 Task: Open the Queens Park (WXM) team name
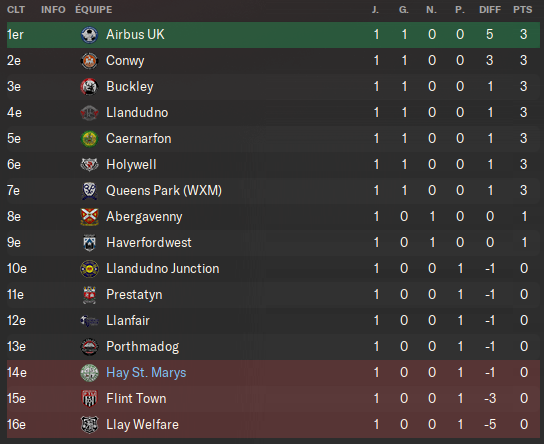click(164, 190)
